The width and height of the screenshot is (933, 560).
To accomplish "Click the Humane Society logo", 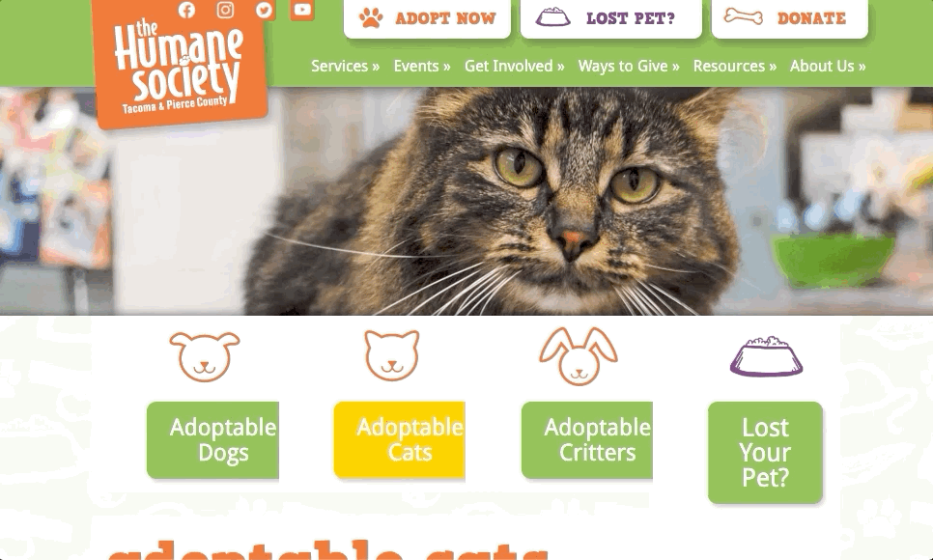I will pos(180,63).
